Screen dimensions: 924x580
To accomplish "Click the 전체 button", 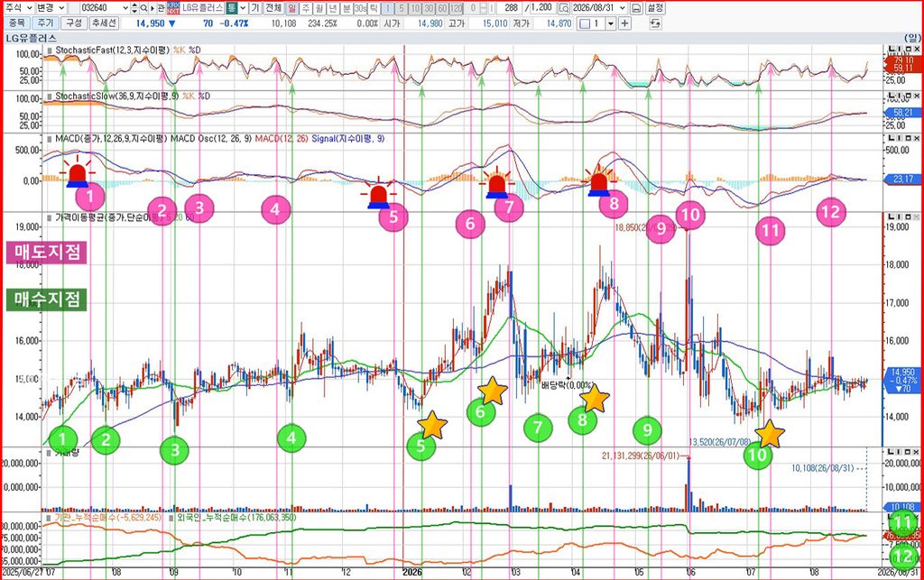I will pyautogui.click(x=273, y=8).
